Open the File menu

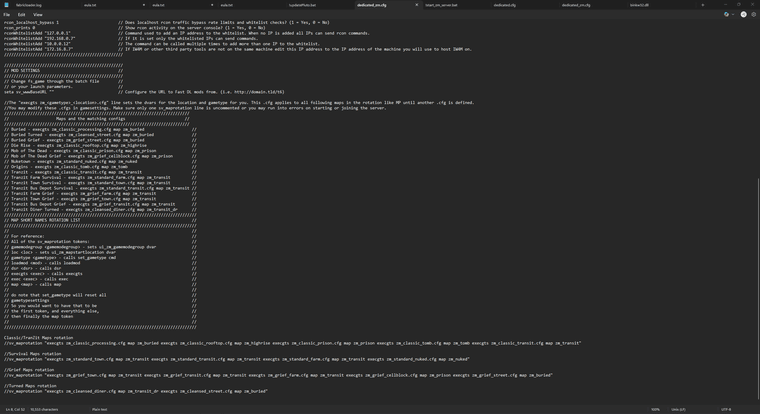coord(7,14)
